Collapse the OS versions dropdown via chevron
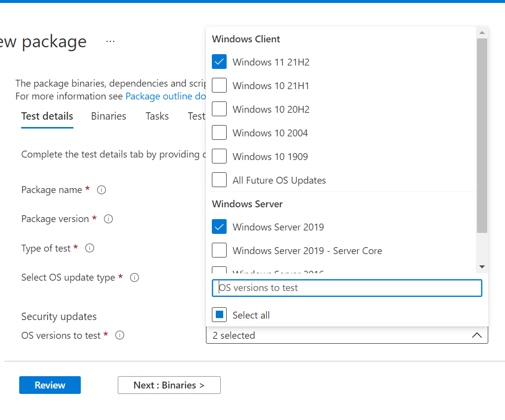The width and height of the screenshot is (505, 420). pyautogui.click(x=476, y=335)
